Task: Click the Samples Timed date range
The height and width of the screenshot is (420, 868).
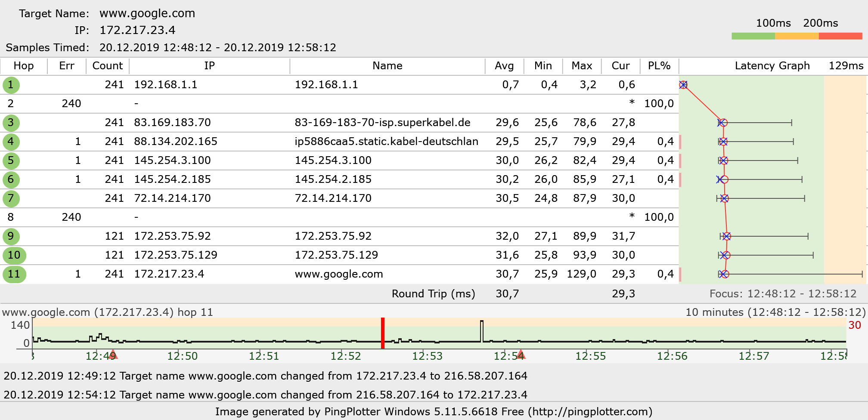Action: click(x=218, y=47)
